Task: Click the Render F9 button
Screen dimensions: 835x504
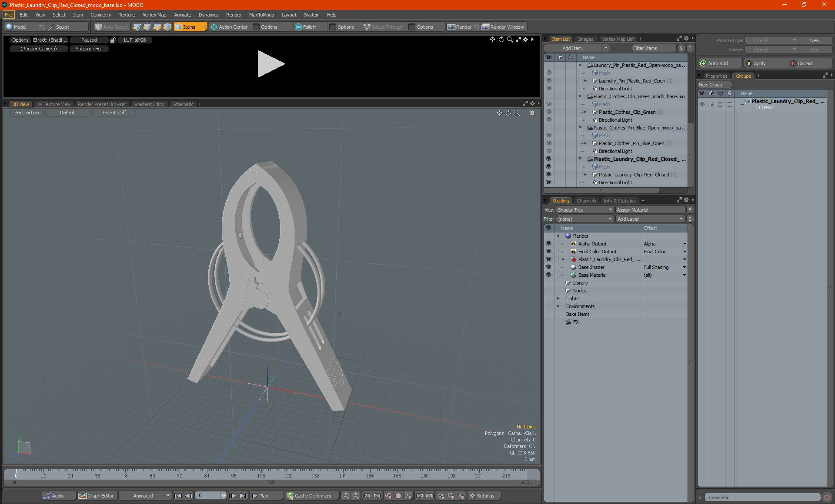Action: (464, 27)
